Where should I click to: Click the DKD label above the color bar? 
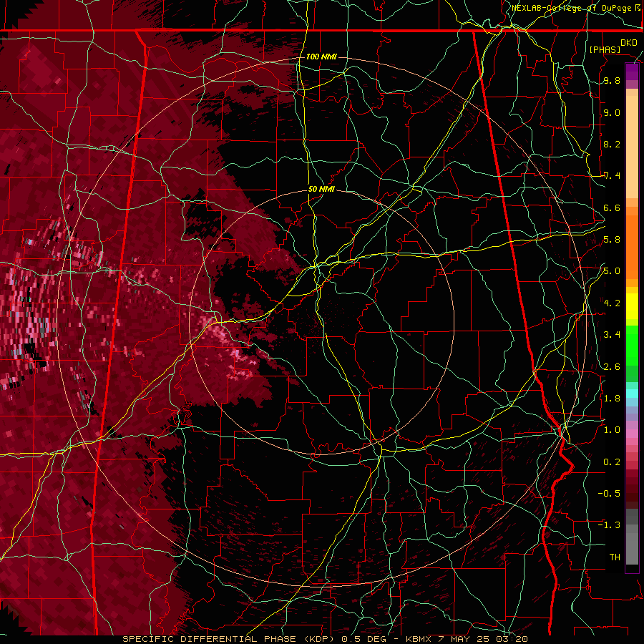tap(628, 42)
